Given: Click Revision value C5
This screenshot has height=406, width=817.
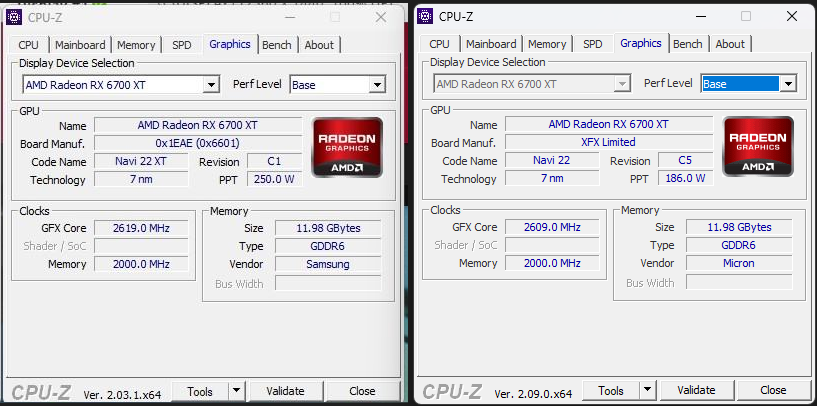Looking at the screenshot, I should (685, 160).
